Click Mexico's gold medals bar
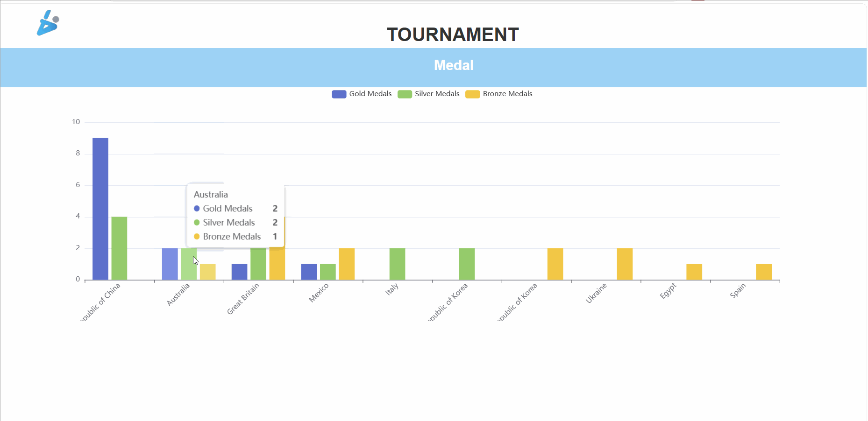 tap(309, 272)
